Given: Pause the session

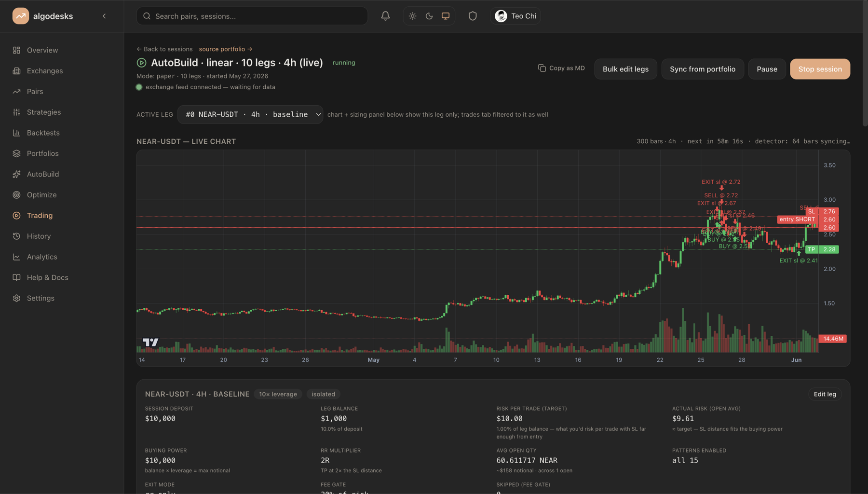Looking at the screenshot, I should [767, 69].
